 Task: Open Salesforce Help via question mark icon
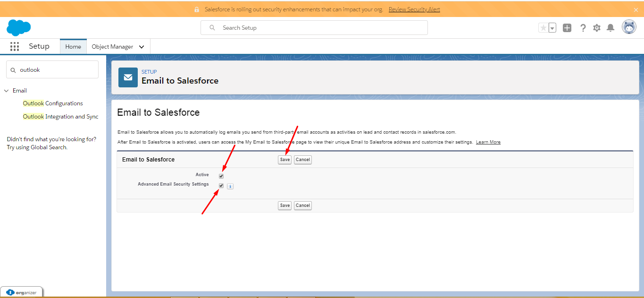click(583, 28)
